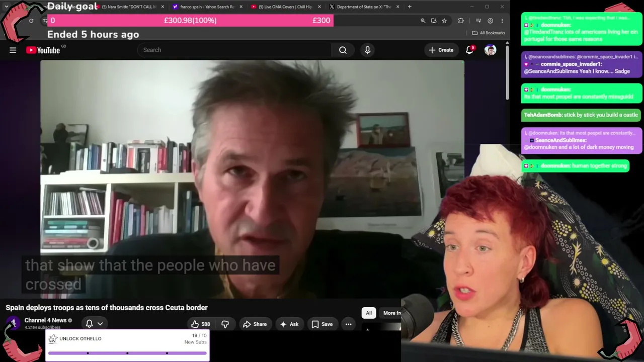This screenshot has height=362, width=644.
Task: Open more actions ellipsis under the video
Action: 348,324
